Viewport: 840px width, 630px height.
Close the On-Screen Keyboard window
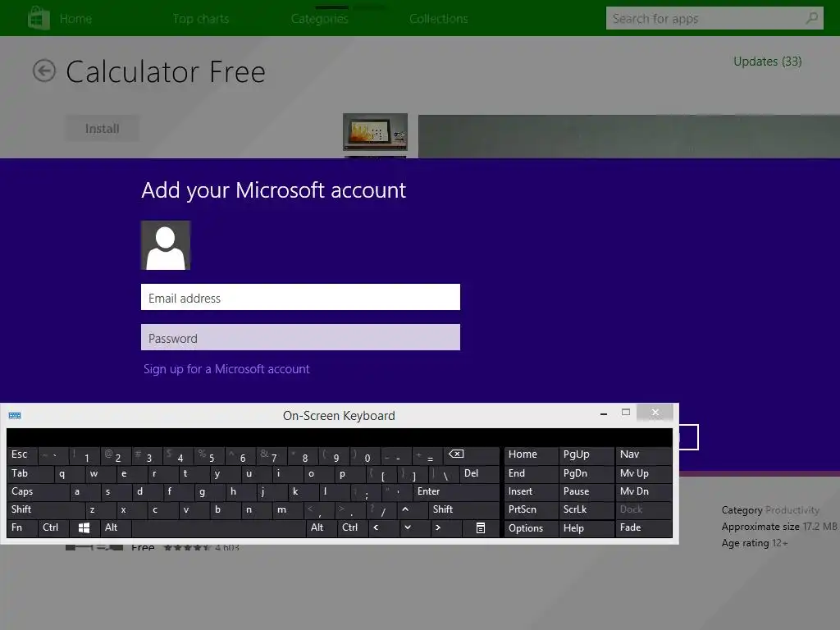(655, 412)
